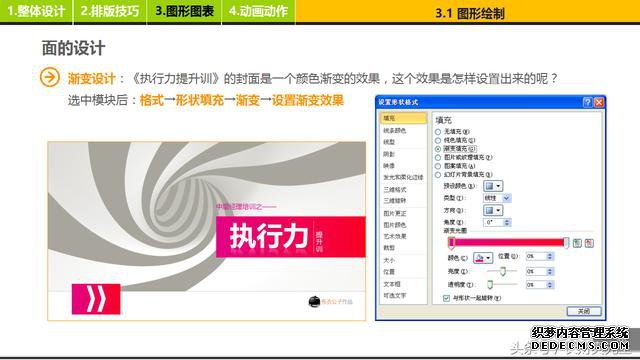Image resolution: width=640 pixels, height=360 pixels.
Task: Select the 渐变填充 gradient fill option
Action: point(456,149)
